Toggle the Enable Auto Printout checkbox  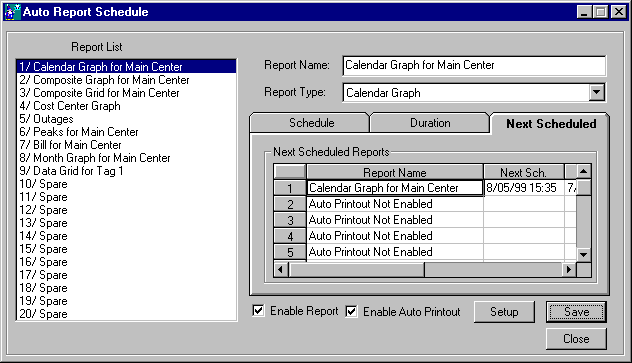(x=351, y=311)
